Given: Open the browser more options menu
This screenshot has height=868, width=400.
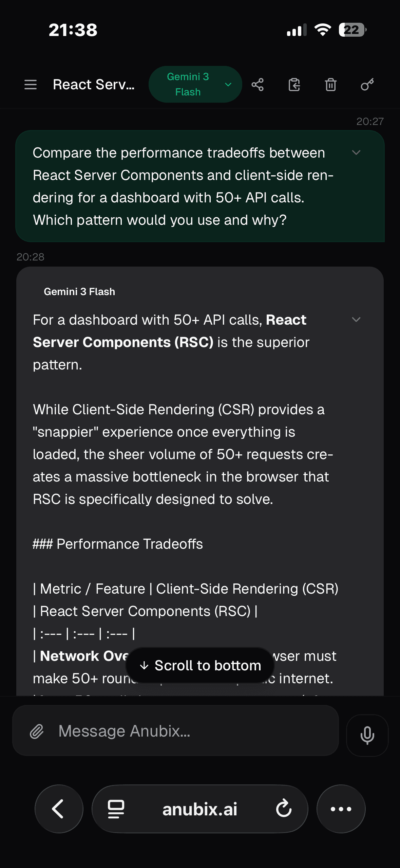Looking at the screenshot, I should tap(341, 809).
